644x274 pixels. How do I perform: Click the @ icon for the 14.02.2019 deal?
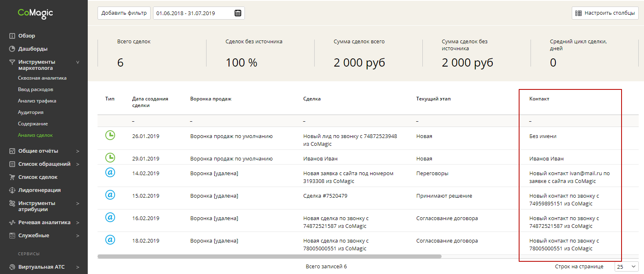(110, 172)
